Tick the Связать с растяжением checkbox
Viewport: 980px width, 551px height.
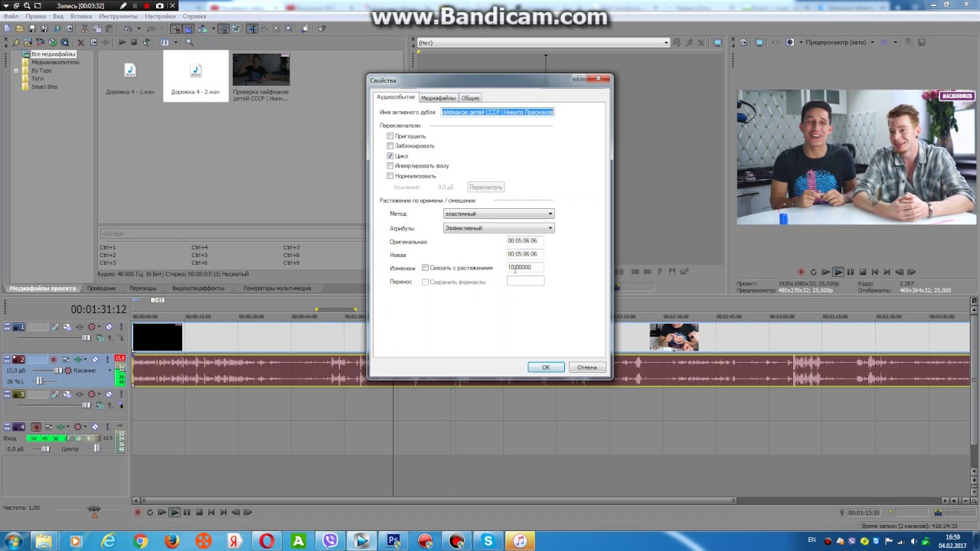426,268
